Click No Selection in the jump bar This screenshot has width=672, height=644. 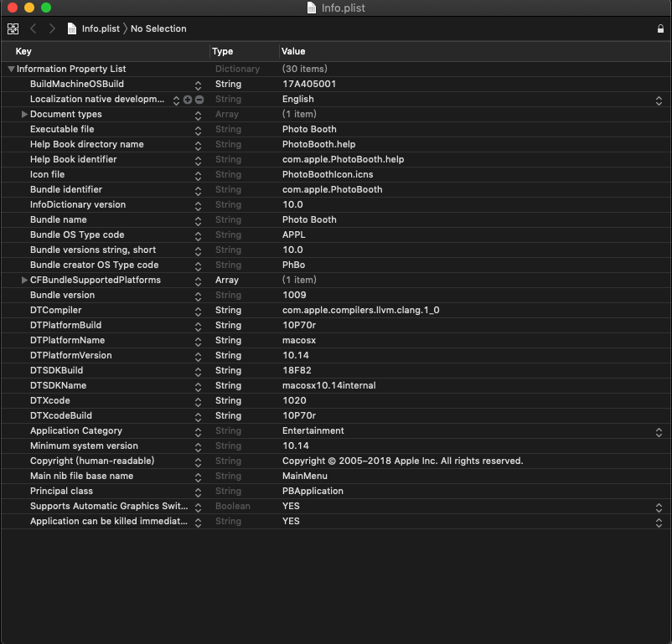pyautogui.click(x=158, y=28)
